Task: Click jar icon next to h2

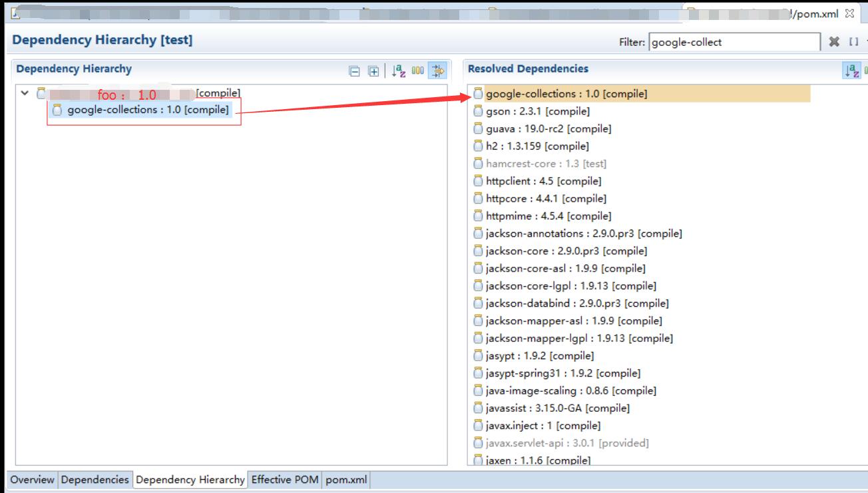Action: tap(478, 146)
